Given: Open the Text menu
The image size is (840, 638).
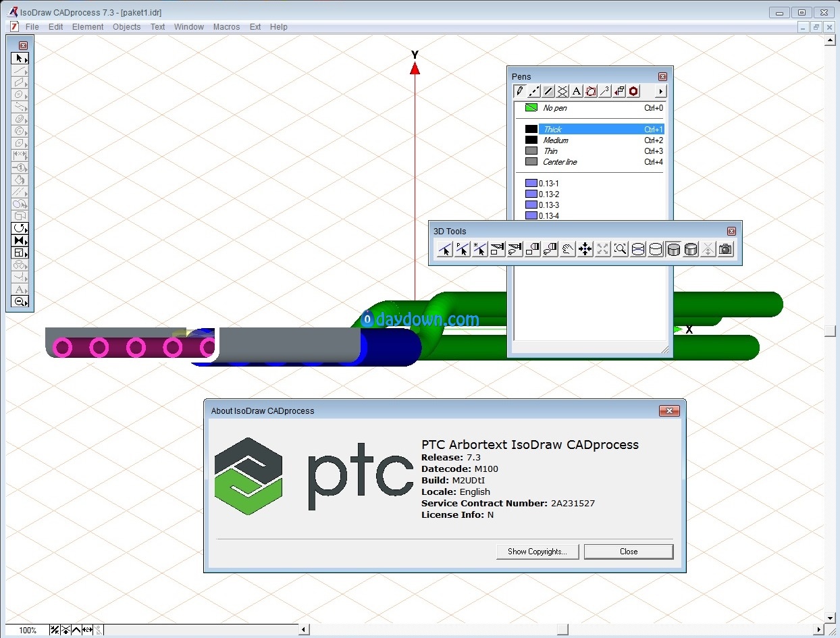Looking at the screenshot, I should [x=157, y=27].
